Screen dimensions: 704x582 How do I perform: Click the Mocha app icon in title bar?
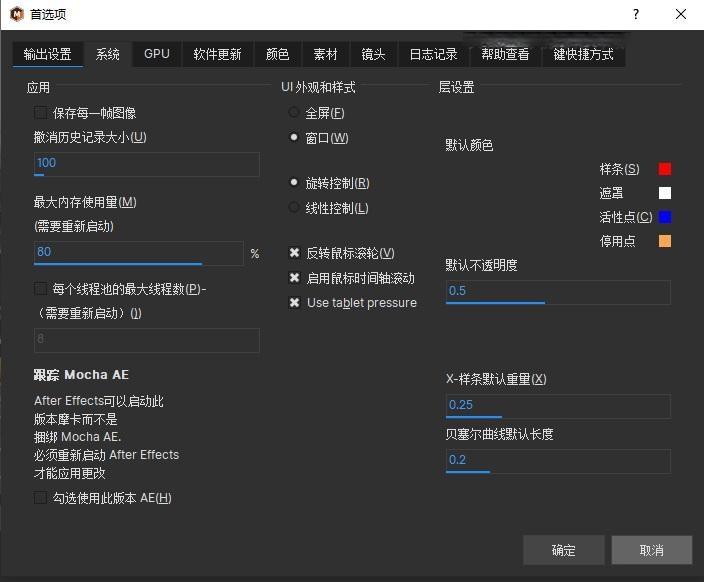[x=17, y=15]
